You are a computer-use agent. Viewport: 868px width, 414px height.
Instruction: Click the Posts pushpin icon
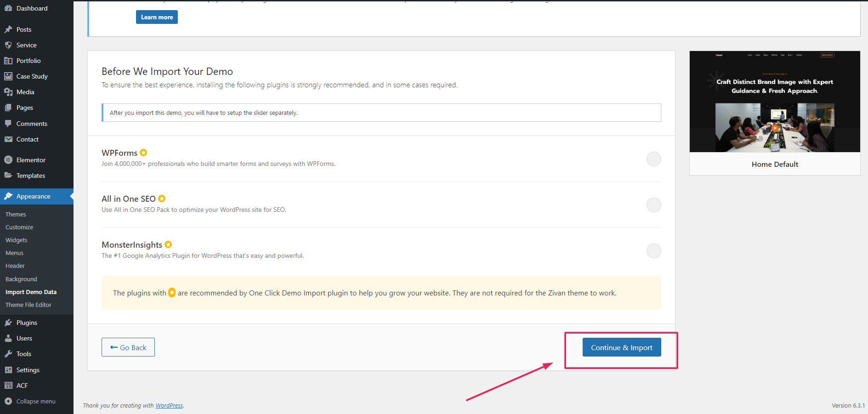pyautogui.click(x=8, y=29)
